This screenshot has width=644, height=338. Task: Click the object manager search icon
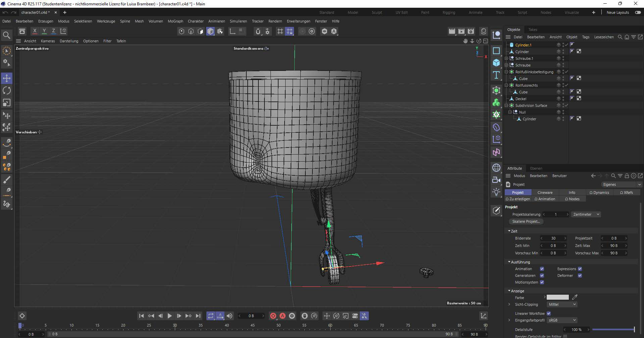click(x=620, y=37)
